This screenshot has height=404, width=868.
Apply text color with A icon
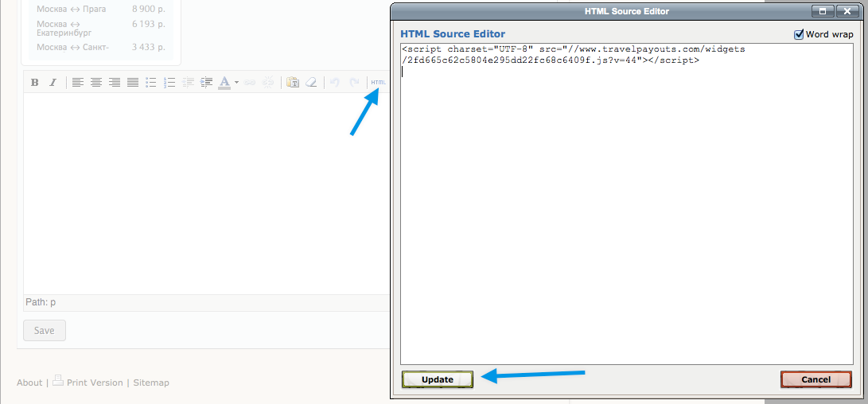click(x=224, y=83)
